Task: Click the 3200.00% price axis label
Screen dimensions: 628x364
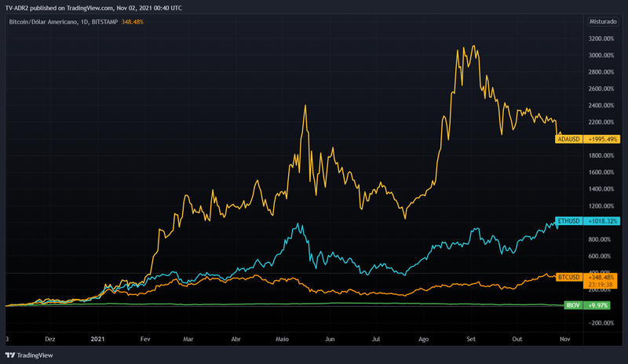Action: point(601,38)
